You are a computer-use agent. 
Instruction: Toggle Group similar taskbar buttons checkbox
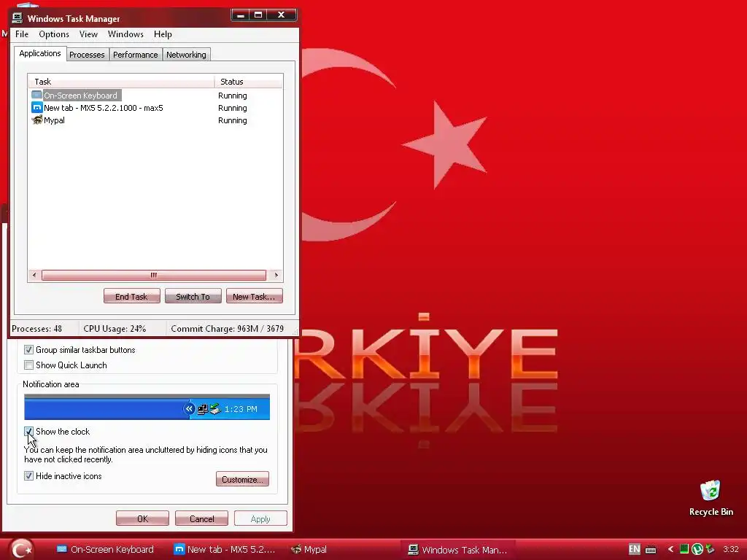[x=28, y=349]
